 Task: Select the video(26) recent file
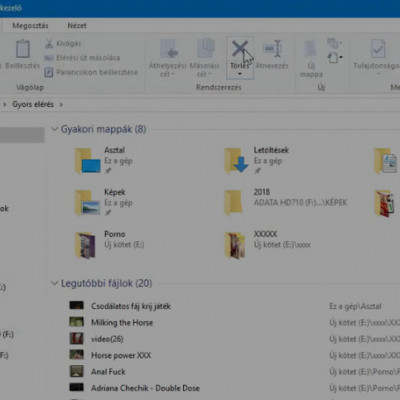click(x=107, y=339)
